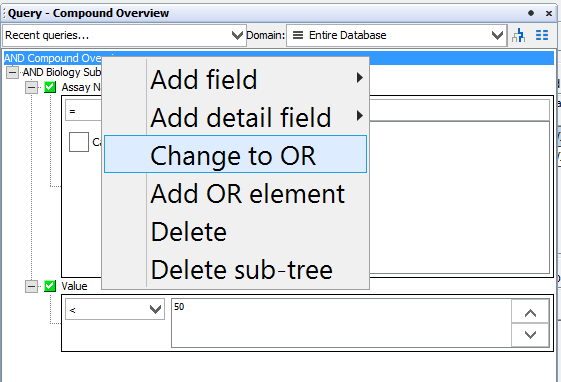Click the query tree structure icon

pos(518,35)
